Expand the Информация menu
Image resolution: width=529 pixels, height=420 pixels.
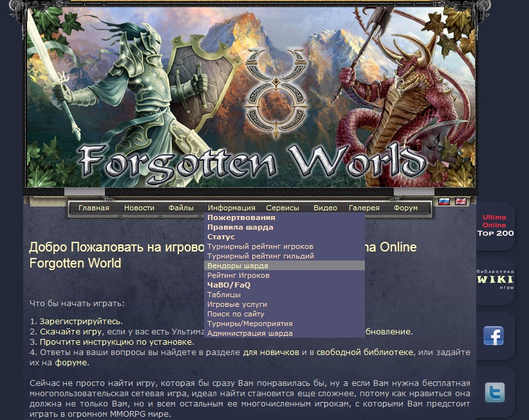(x=232, y=208)
